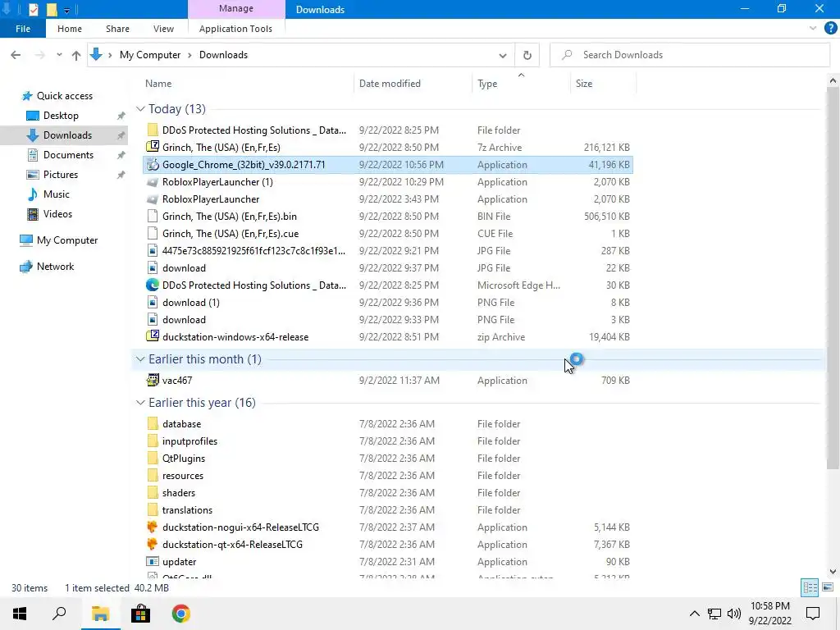840x630 pixels.
Task: Select My Computer in navigation pane
Action: point(67,240)
